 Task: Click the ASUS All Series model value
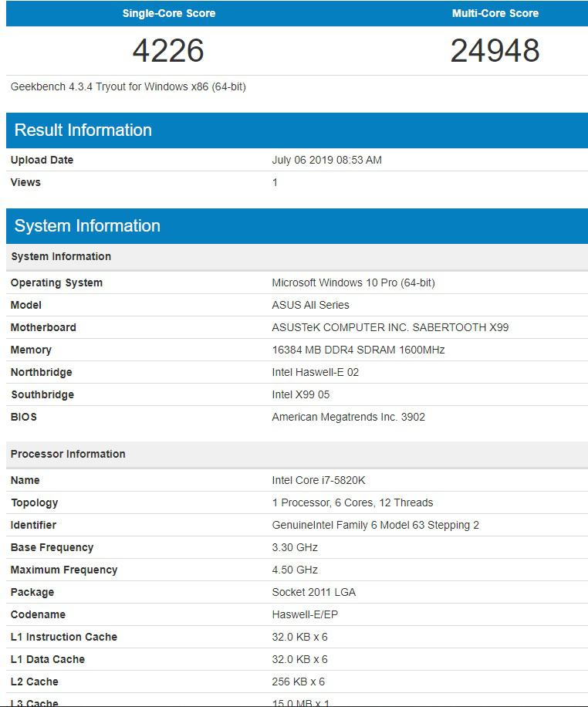[310, 305]
